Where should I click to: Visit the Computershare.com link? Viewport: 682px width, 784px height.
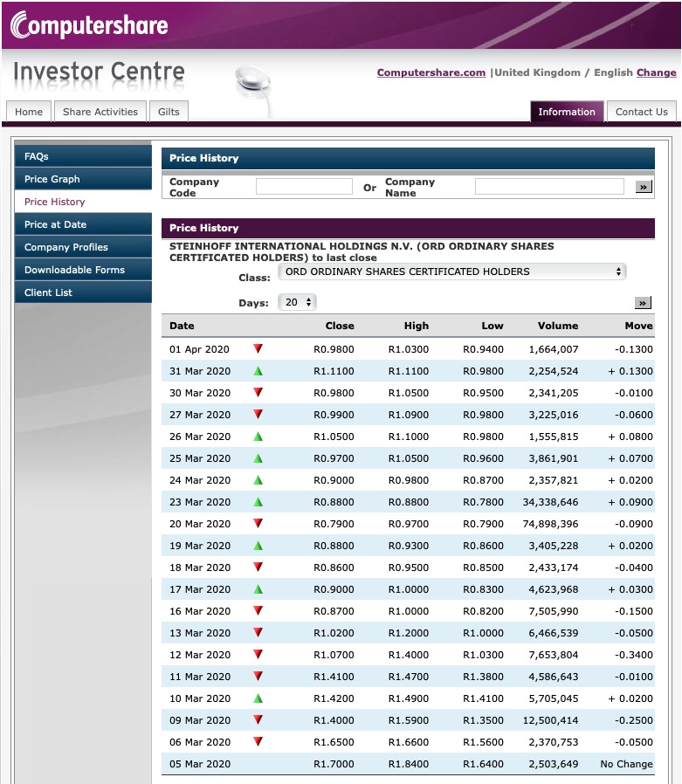[x=429, y=72]
